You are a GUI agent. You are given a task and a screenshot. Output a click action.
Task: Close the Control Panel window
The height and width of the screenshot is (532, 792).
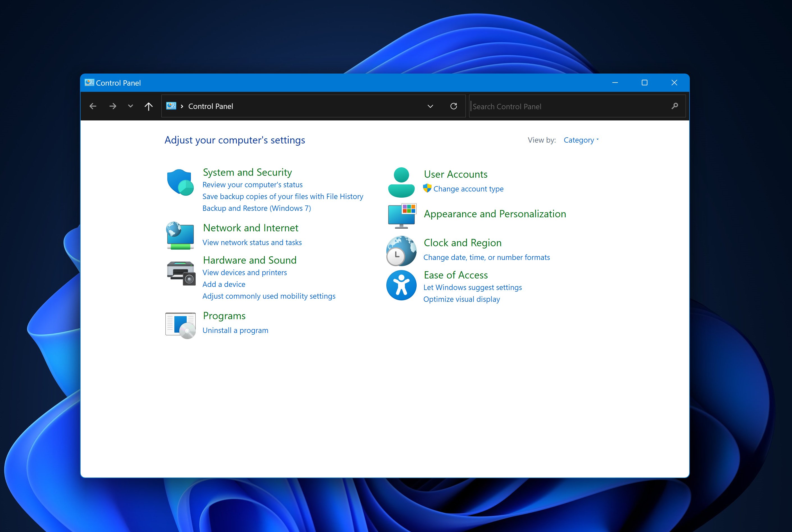674,83
